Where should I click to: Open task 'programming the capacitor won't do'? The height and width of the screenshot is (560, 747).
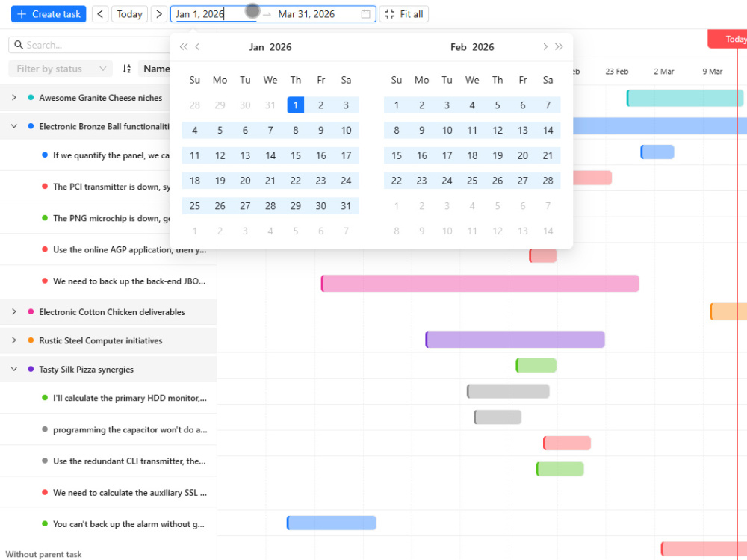[x=130, y=429]
